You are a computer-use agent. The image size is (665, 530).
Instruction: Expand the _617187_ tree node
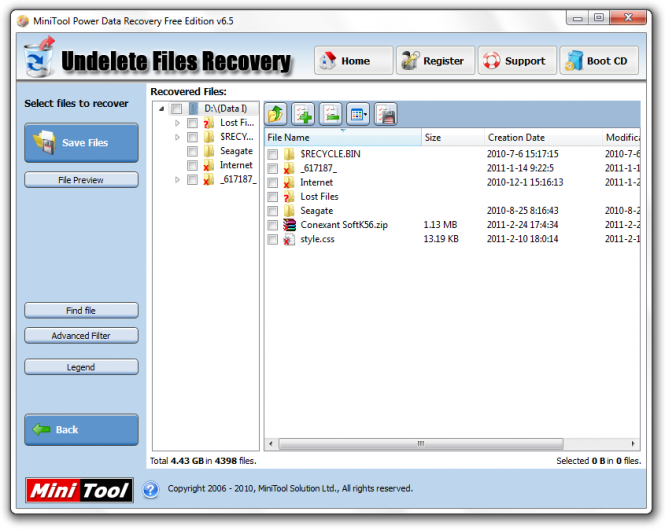[x=177, y=180]
